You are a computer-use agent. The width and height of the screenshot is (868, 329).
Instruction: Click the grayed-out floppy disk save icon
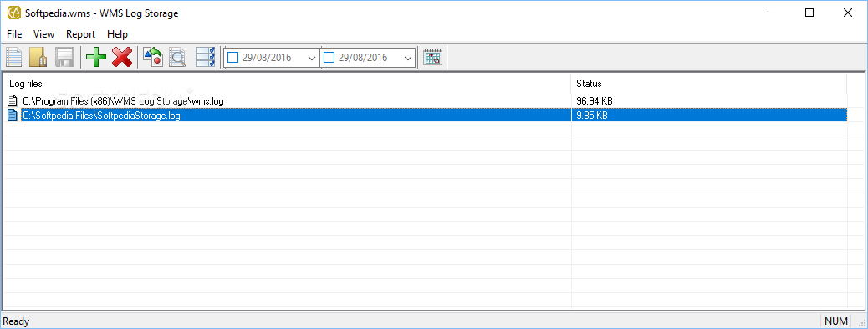pos(64,57)
